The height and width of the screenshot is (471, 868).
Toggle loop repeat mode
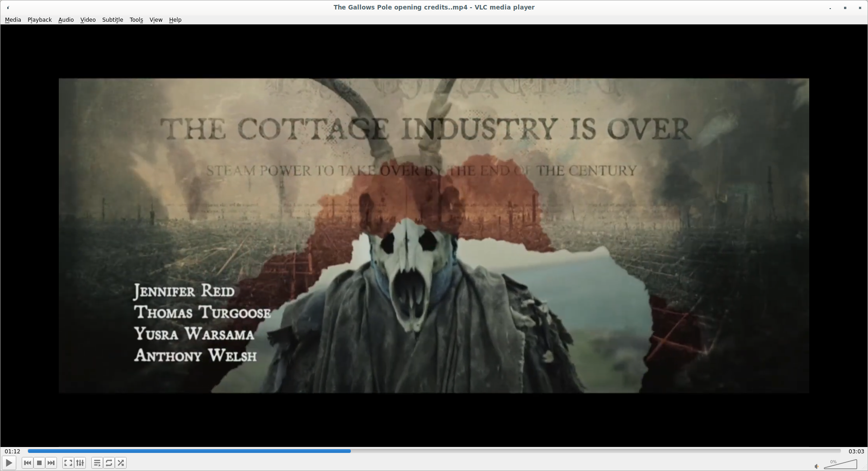pos(109,463)
